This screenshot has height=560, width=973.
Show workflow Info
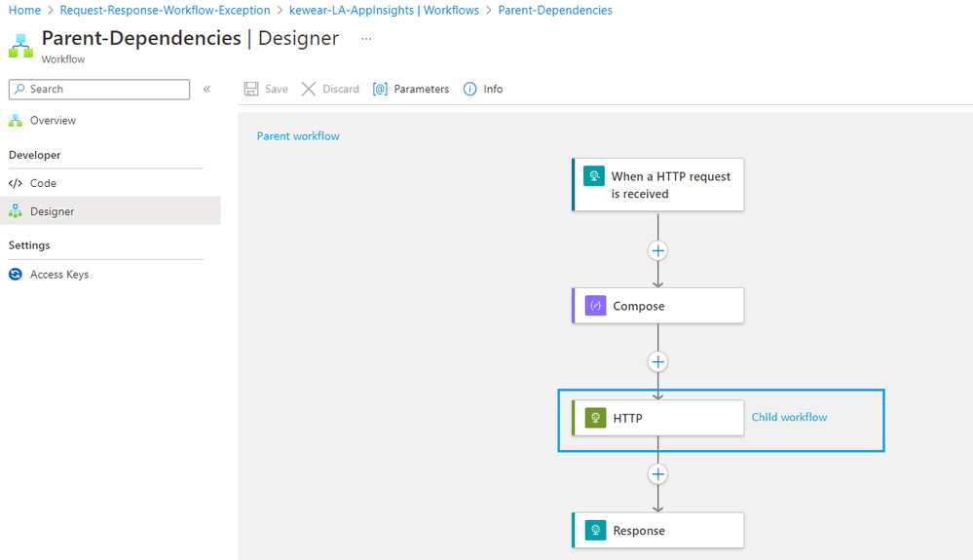[x=483, y=89]
